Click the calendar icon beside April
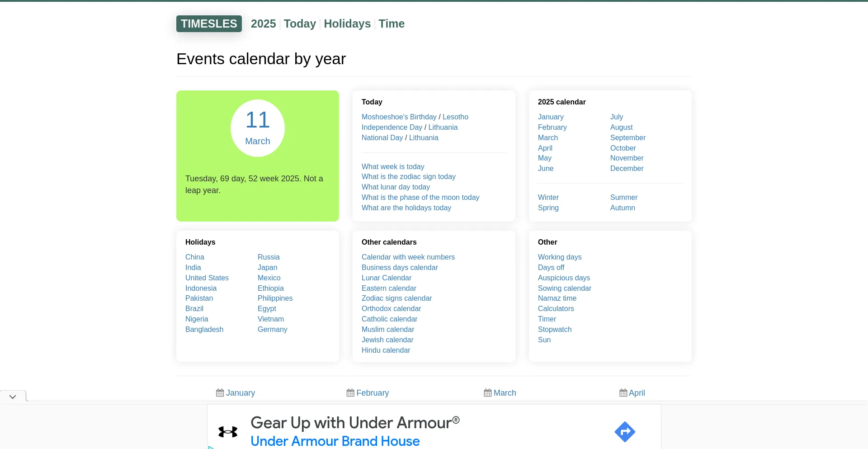Viewport: 868px width, 449px height. point(623,393)
